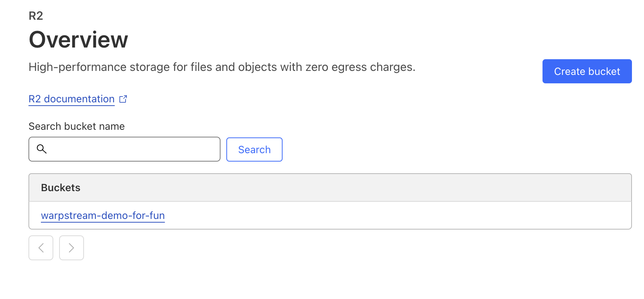Click the R2 breadcrumb label

pos(36,16)
